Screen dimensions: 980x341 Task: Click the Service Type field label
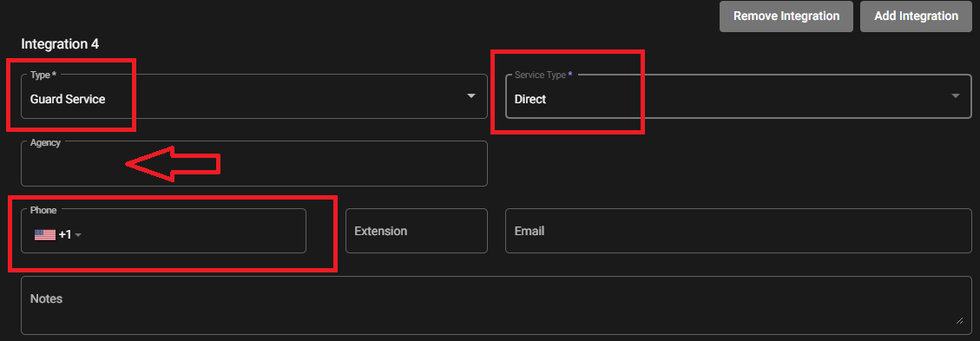click(543, 75)
